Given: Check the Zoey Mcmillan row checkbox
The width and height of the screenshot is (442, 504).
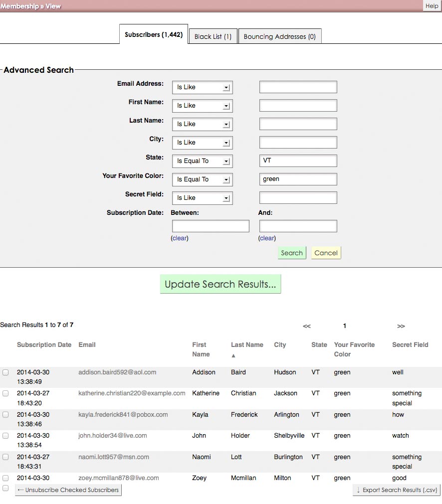Looking at the screenshot, I should pos(5,478).
